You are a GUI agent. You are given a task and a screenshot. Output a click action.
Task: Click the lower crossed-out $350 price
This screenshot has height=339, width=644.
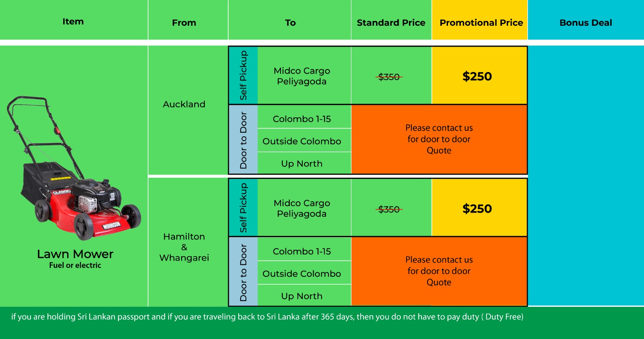tap(389, 209)
